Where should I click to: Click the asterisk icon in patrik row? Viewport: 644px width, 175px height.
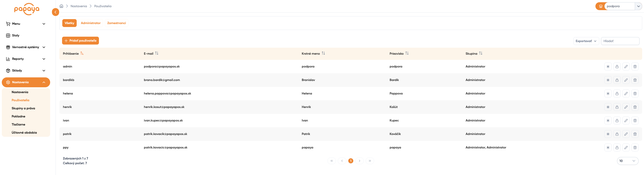coord(608,134)
